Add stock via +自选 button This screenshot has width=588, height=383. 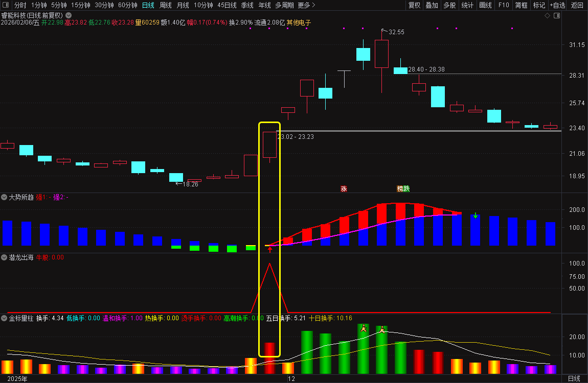(558, 5)
